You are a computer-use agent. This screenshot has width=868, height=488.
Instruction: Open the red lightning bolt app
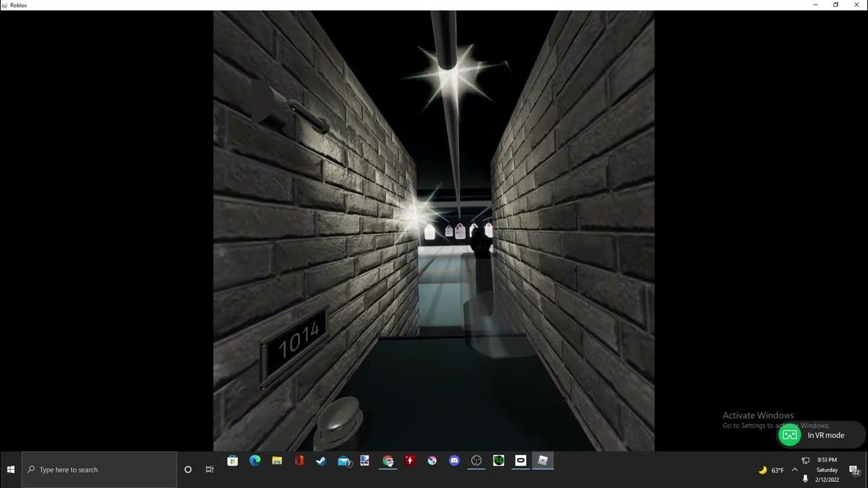tap(410, 461)
